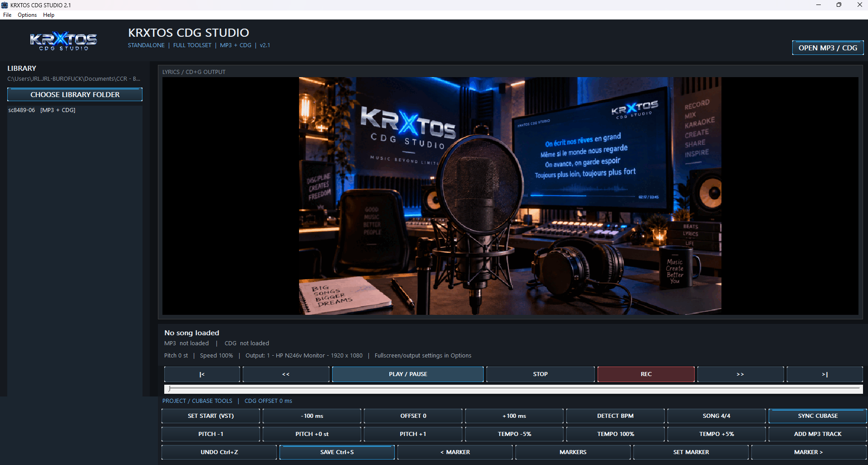This screenshot has height=465, width=868.
Task: Click the 'Pitch 0 st' status text
Action: pyautogui.click(x=176, y=356)
